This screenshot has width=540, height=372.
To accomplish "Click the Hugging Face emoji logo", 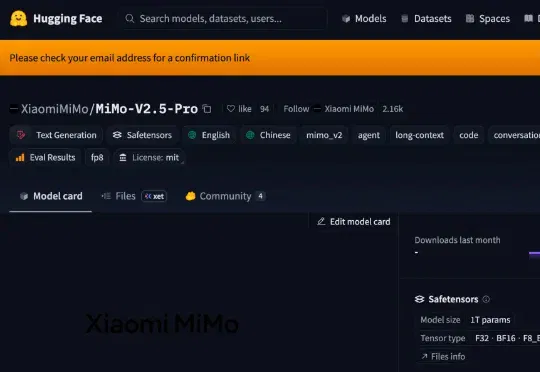I will click(19, 19).
